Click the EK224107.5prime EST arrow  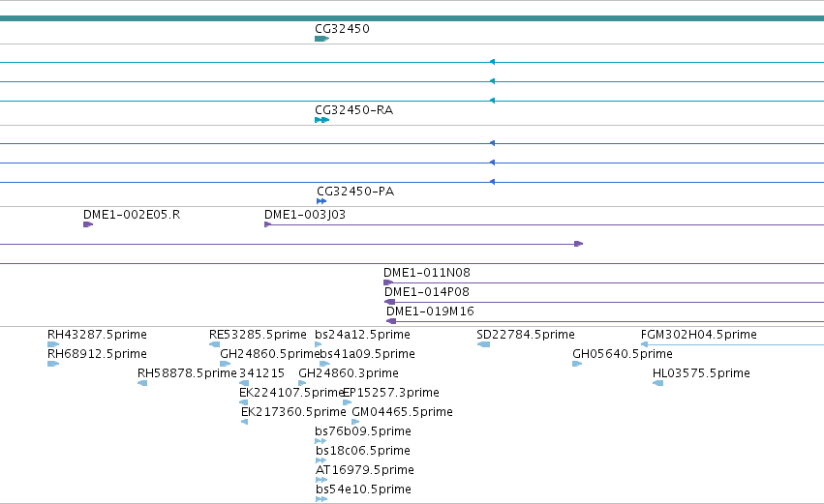click(243, 402)
